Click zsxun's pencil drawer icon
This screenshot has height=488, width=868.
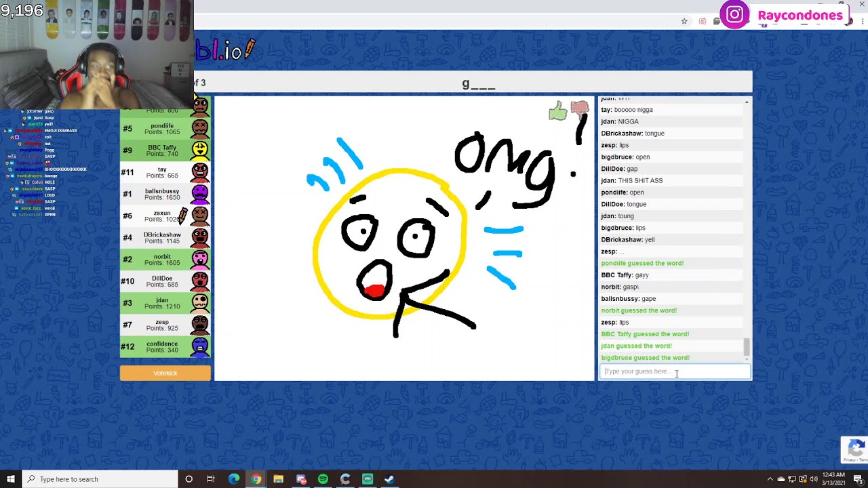[x=182, y=216]
